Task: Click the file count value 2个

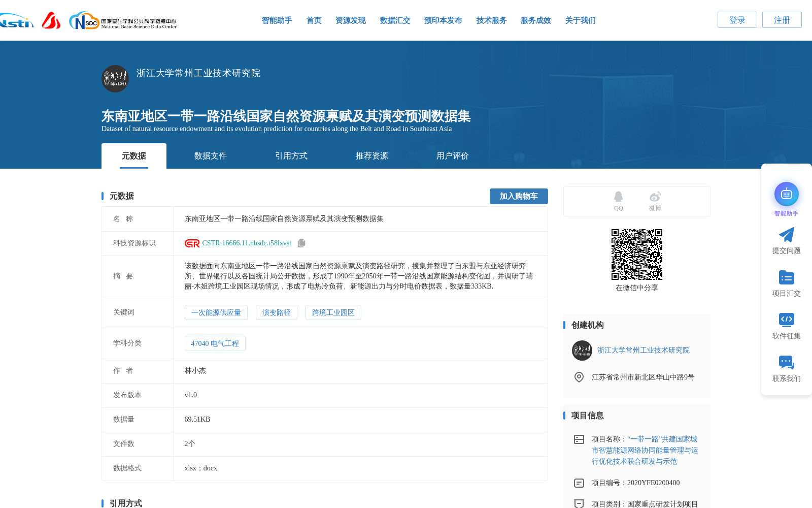Action: [x=190, y=444]
